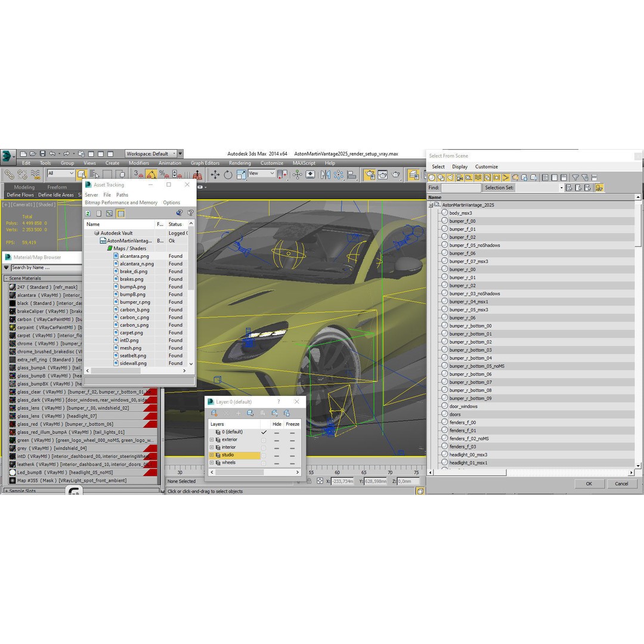Expand the wheels layer node

point(212,463)
